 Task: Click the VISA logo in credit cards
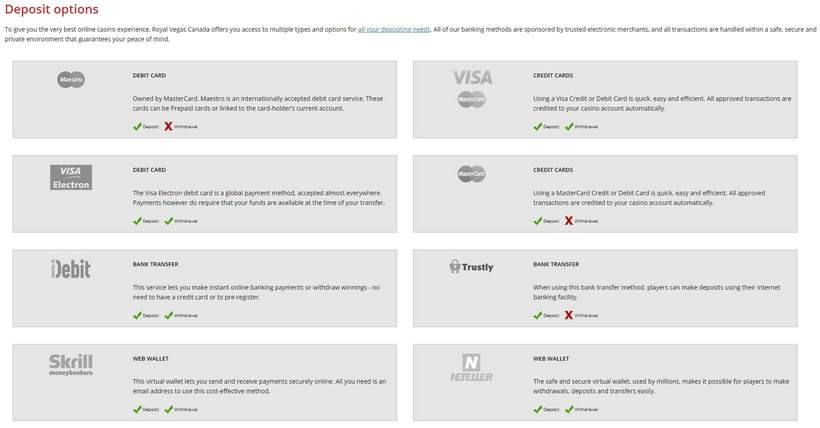[472, 78]
